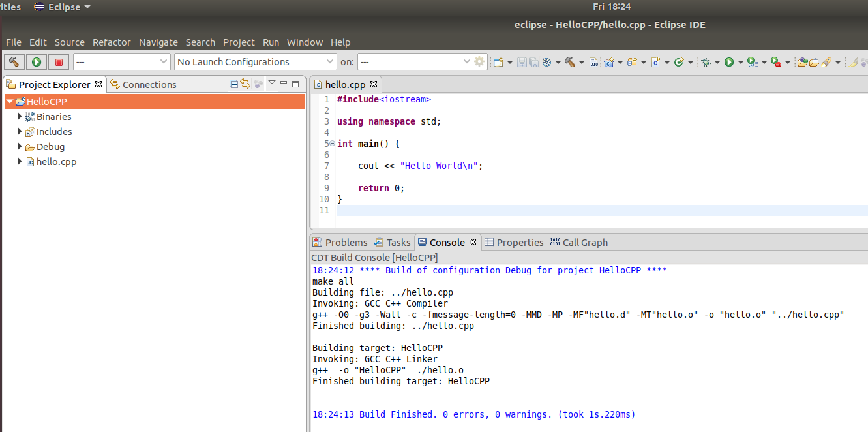The image size is (868, 432).
Task: Close the hello.cpp editor tab
Action: (374, 84)
